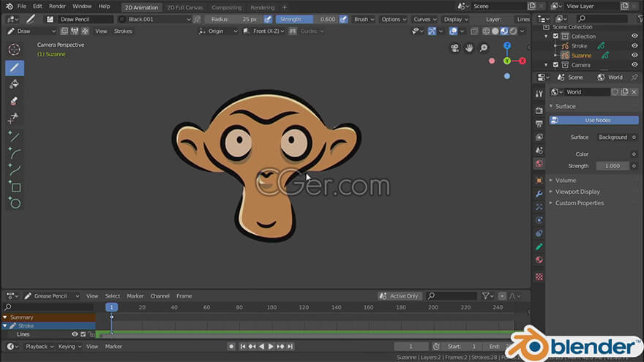Open the Window menu
This screenshot has width=644, height=362.
(x=82, y=7)
